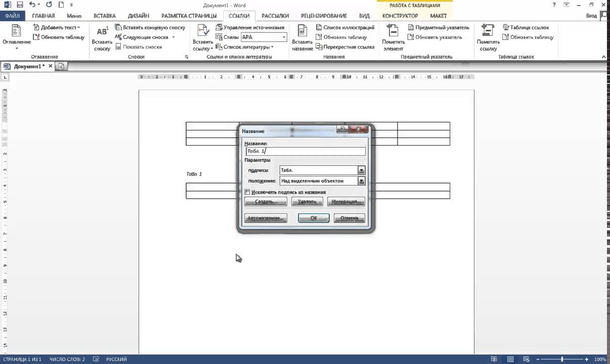Open the ФАЙЛ tab

click(12, 16)
